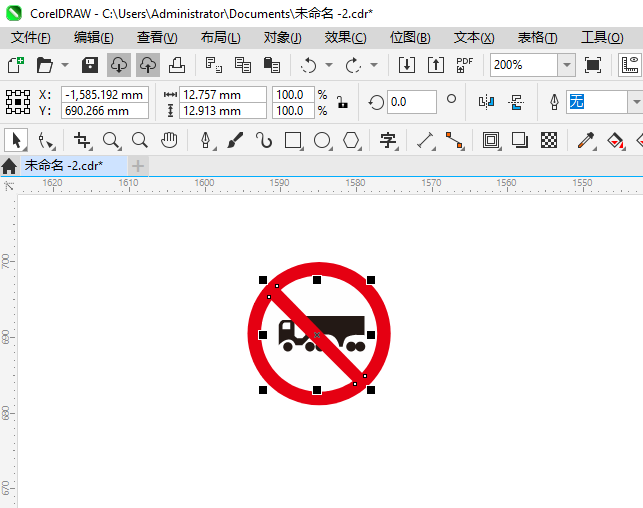This screenshot has height=508, width=643.
Task: Click the full-screen preview icon
Action: (x=593, y=65)
